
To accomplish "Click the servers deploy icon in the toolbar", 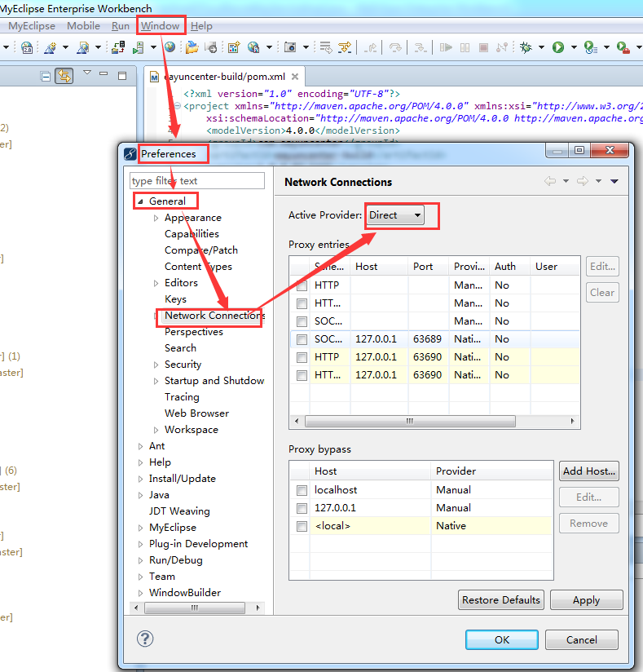I will 118,47.
